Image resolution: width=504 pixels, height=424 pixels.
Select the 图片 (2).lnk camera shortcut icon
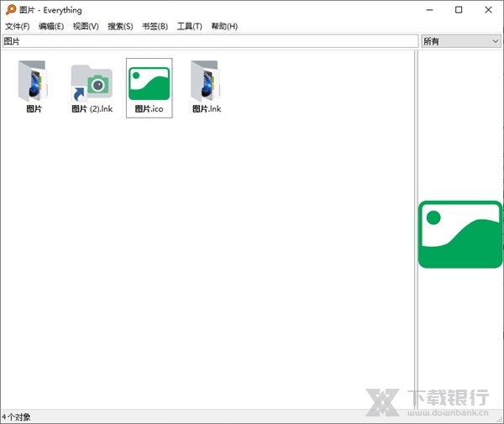[92, 81]
